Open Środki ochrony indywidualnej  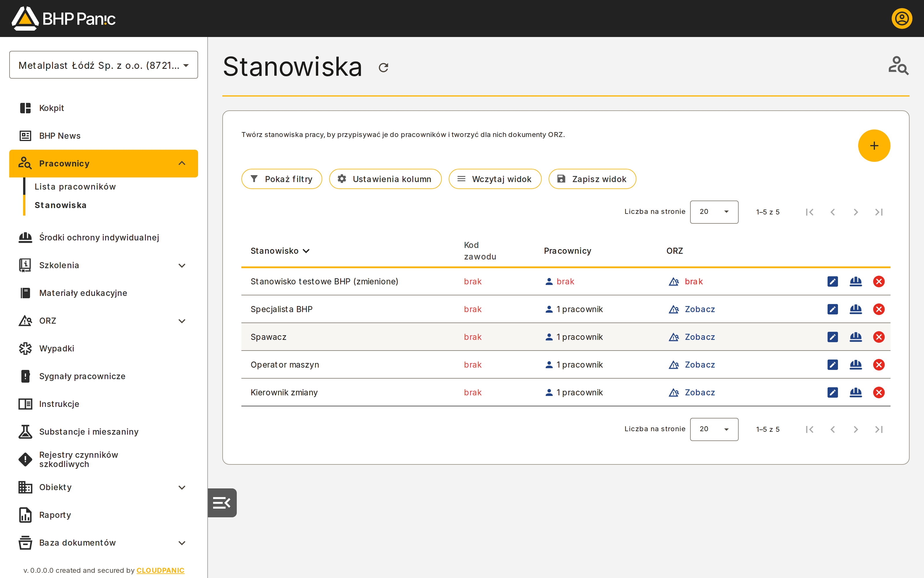(x=103, y=237)
